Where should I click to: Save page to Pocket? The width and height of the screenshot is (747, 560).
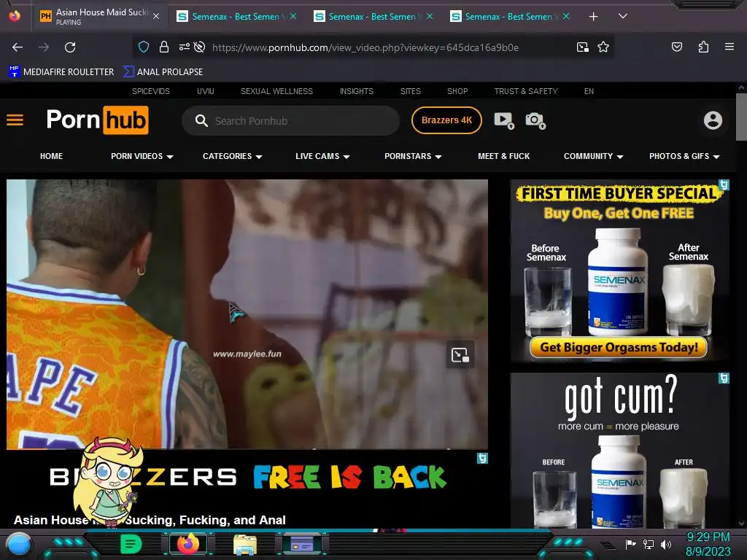(x=677, y=47)
